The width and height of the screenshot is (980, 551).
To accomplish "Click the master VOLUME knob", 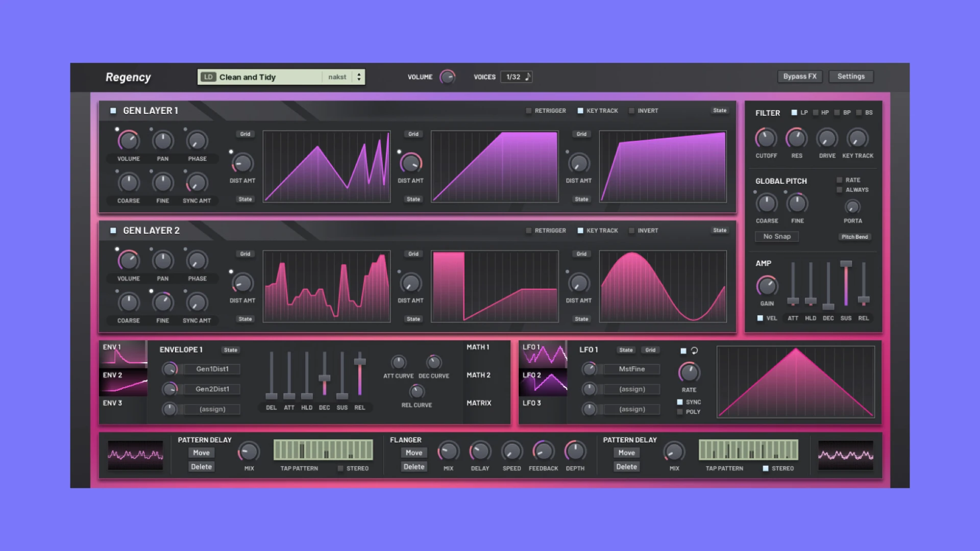I will click(x=448, y=77).
